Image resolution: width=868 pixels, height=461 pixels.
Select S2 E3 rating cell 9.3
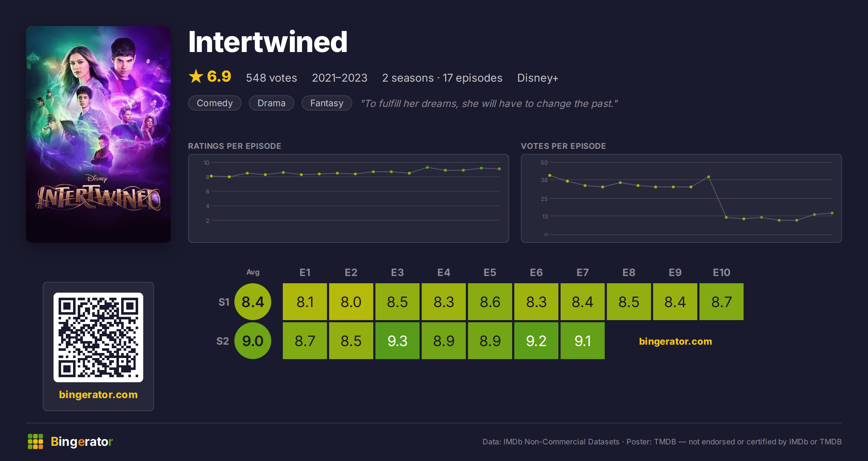[397, 341]
